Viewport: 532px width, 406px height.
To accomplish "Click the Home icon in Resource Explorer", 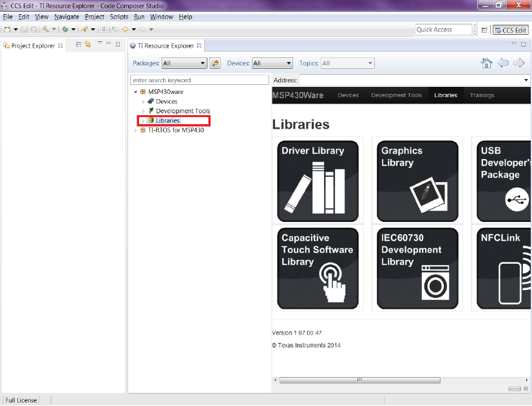I will coord(486,63).
